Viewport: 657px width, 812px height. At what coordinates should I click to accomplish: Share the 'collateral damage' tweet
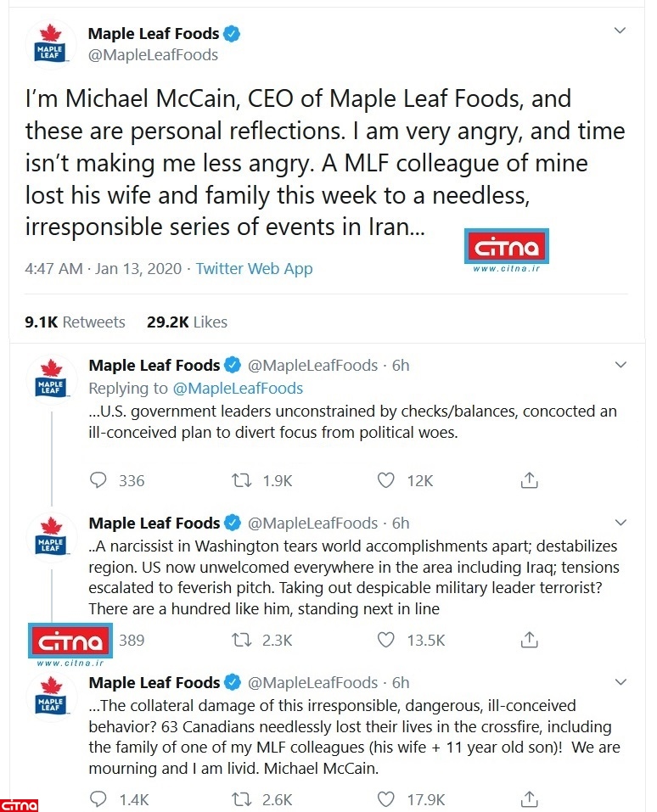pos(529,799)
